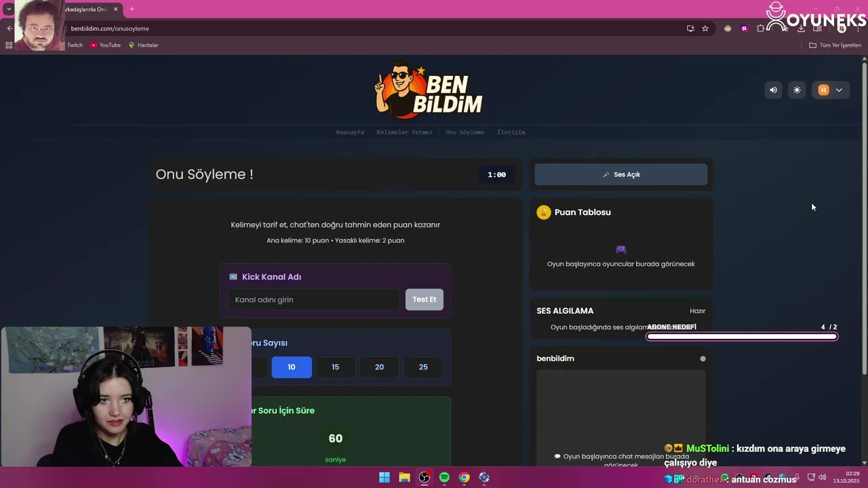Screen dimensions: 868x488
Task: Click the Test Et button
Action: coord(425,300)
